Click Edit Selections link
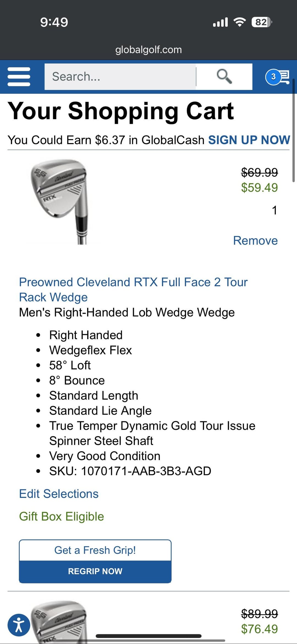Viewport: 297px width, 644px height. 59,494
